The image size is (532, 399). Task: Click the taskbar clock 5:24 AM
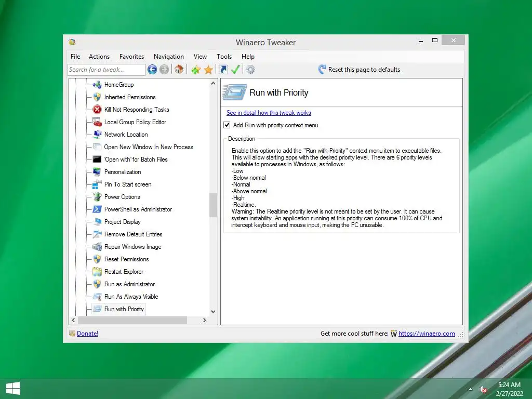(x=509, y=385)
